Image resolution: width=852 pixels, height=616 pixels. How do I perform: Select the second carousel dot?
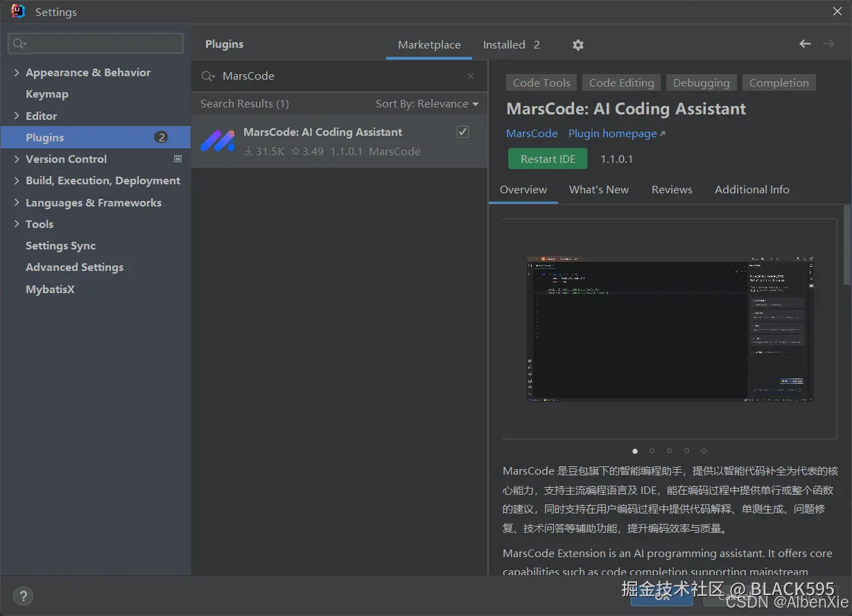click(652, 450)
